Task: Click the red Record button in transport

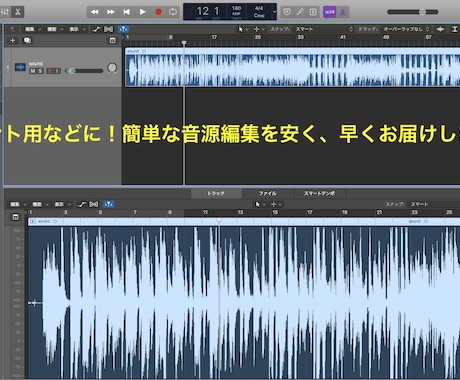Action: tap(158, 12)
